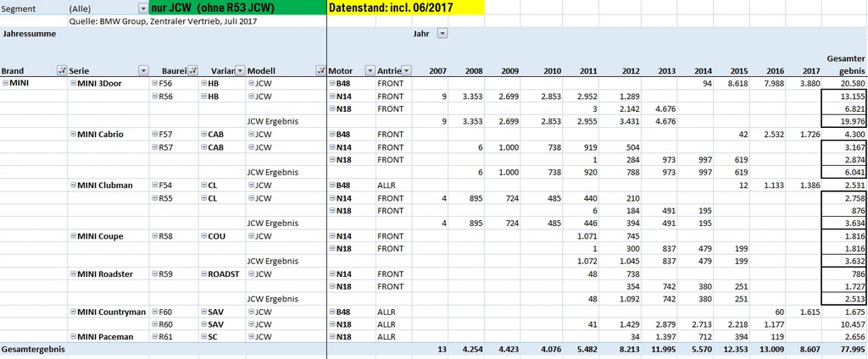Select the Roadster result total 2.513

(844, 299)
